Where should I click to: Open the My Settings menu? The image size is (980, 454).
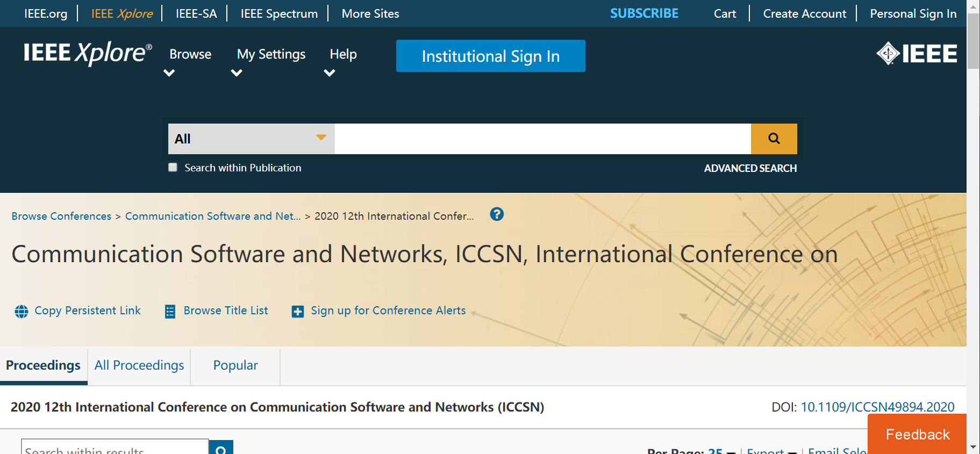(x=271, y=54)
